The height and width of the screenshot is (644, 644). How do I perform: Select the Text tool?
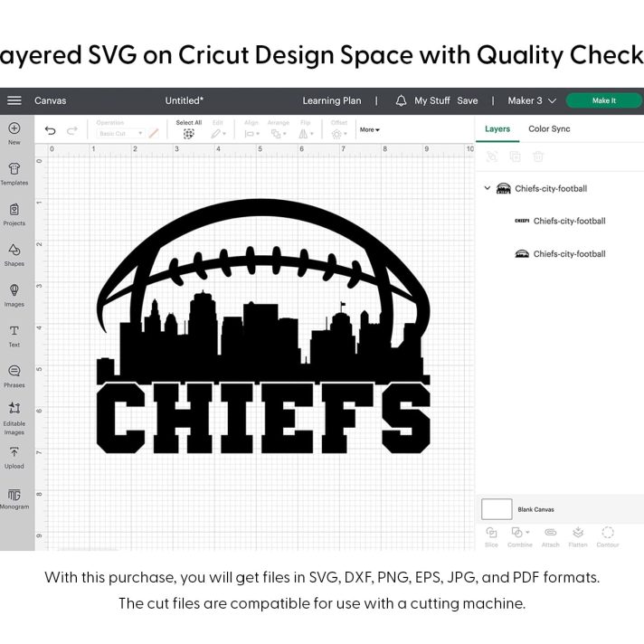pos(14,336)
